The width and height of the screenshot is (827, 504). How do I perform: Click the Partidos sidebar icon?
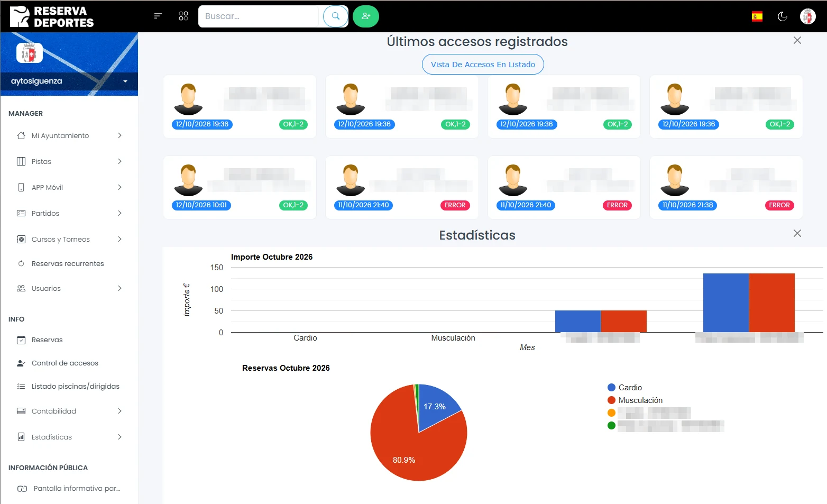21,213
